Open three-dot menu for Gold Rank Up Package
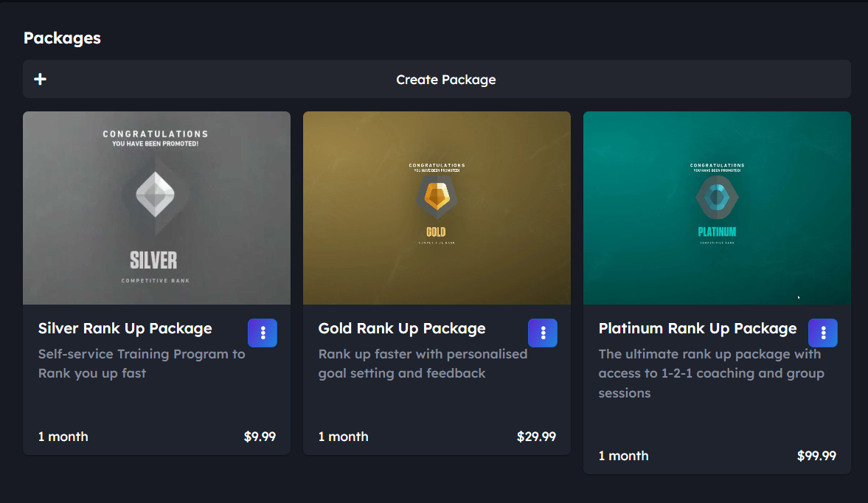The width and height of the screenshot is (868, 503). (543, 333)
